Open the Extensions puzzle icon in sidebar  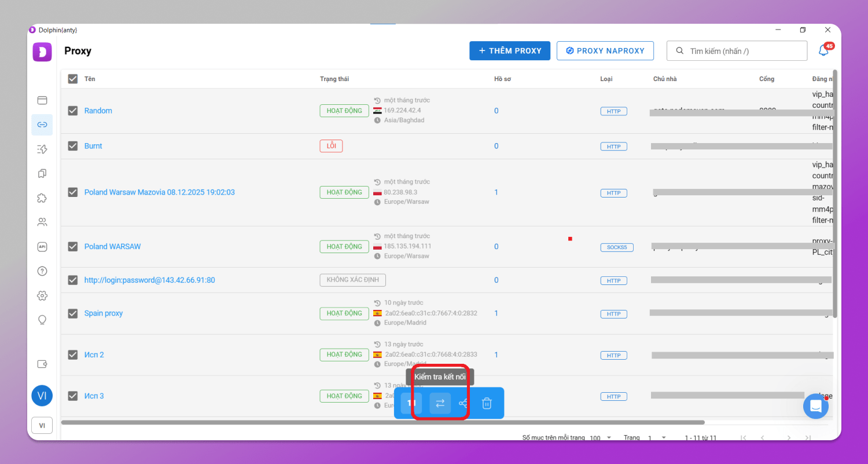[42, 198]
